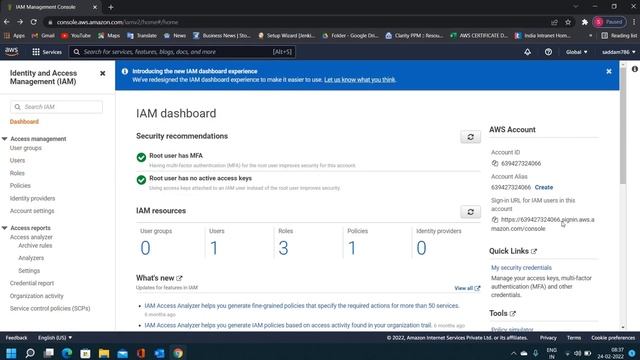Open the fine-grained policies news item
Image resolution: width=640 pixels, height=360 pixels.
point(302,306)
